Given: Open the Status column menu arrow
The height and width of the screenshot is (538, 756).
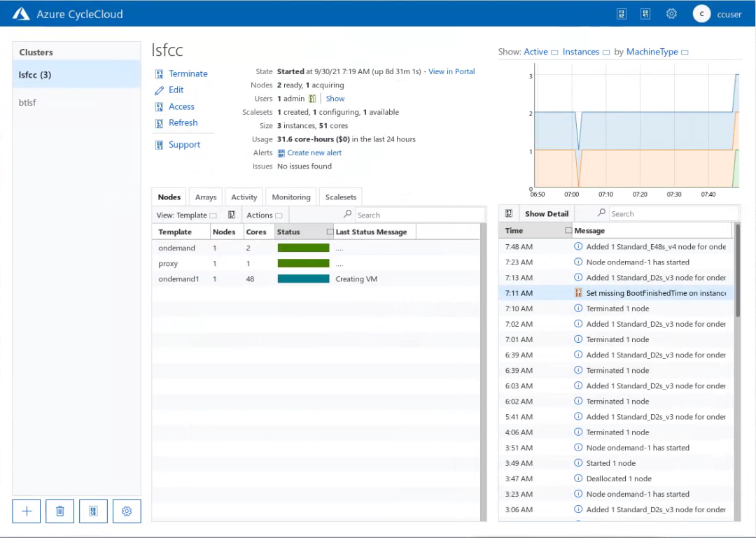Looking at the screenshot, I should 330,232.
